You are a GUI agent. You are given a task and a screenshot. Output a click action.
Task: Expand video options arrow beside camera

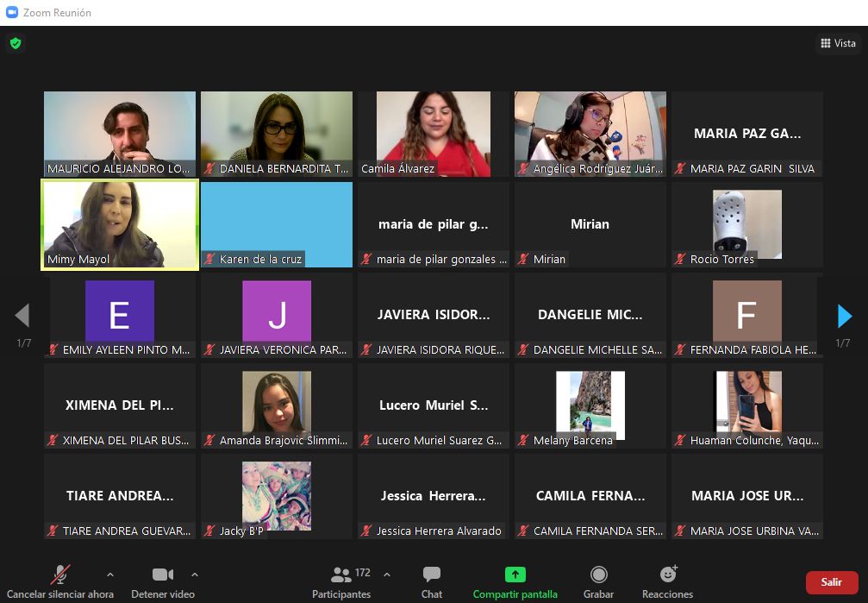coord(195,574)
